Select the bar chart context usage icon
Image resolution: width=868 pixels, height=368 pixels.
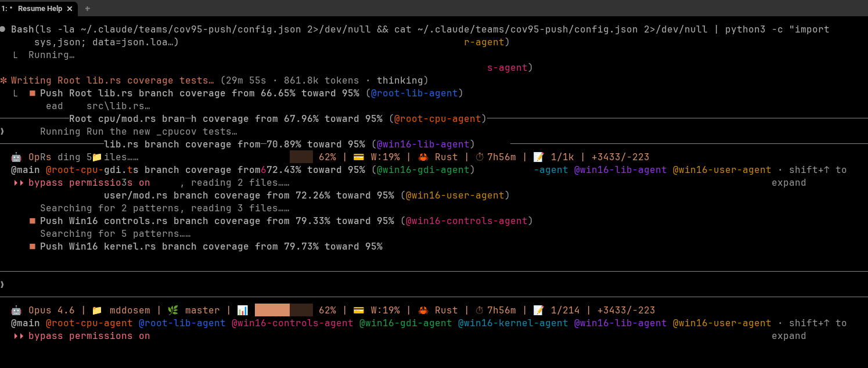243,310
